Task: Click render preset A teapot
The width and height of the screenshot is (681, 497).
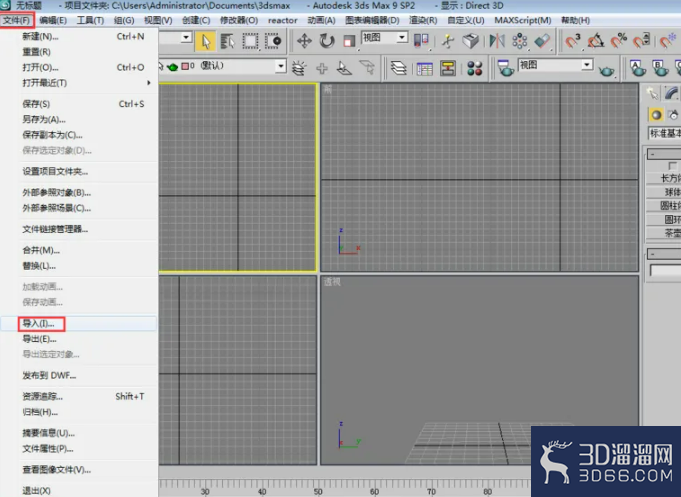Action: tap(637, 68)
